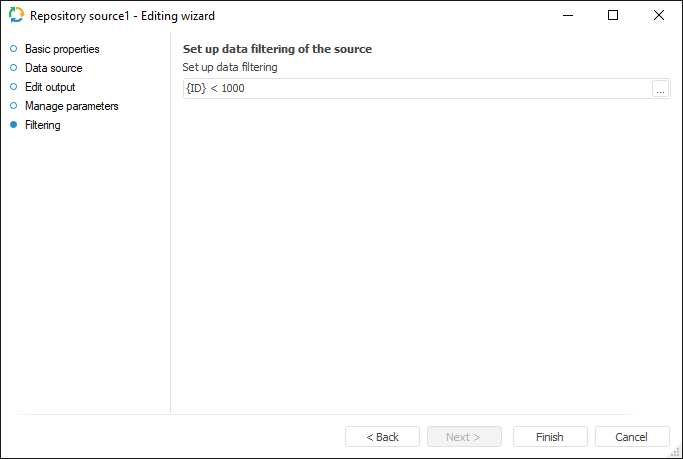Screen dimensions: 683x459
Task: Maximize the Editing wizard window
Action: tap(613, 16)
